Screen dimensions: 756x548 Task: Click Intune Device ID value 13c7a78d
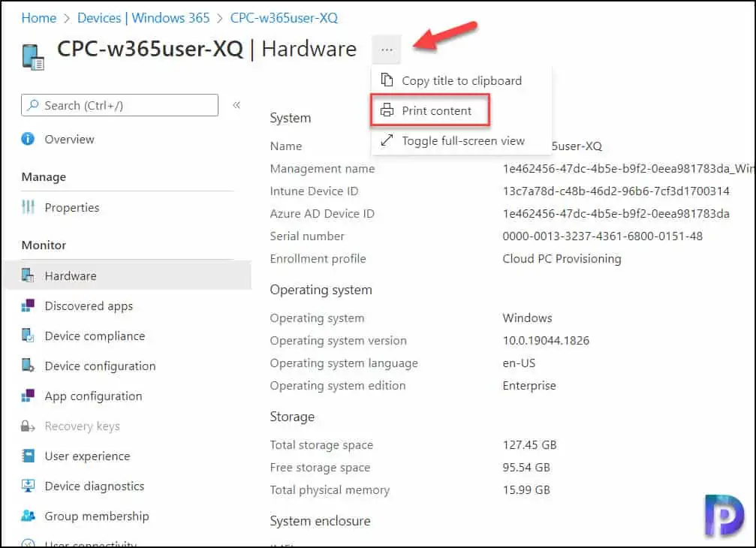pos(616,191)
